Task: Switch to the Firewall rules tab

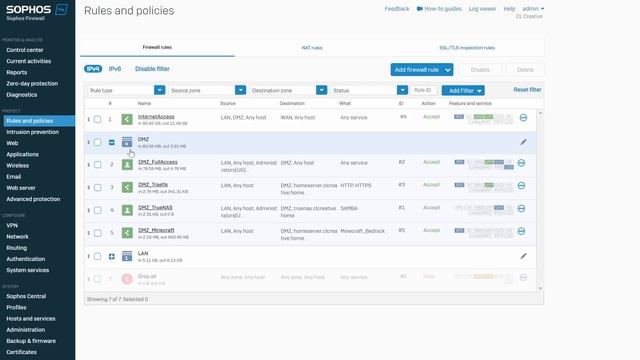Action: (157, 47)
